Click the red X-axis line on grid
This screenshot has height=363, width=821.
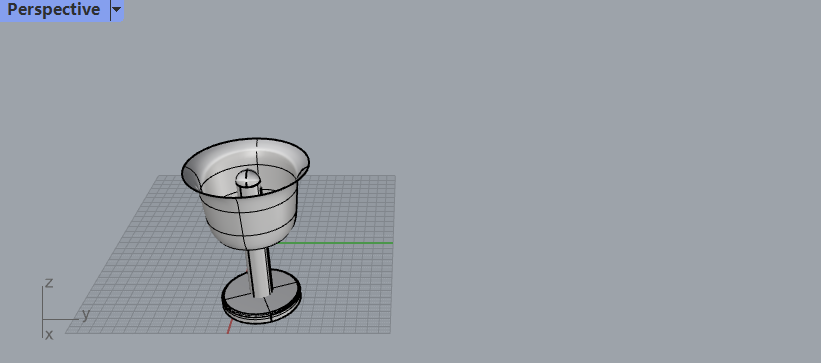(229, 326)
